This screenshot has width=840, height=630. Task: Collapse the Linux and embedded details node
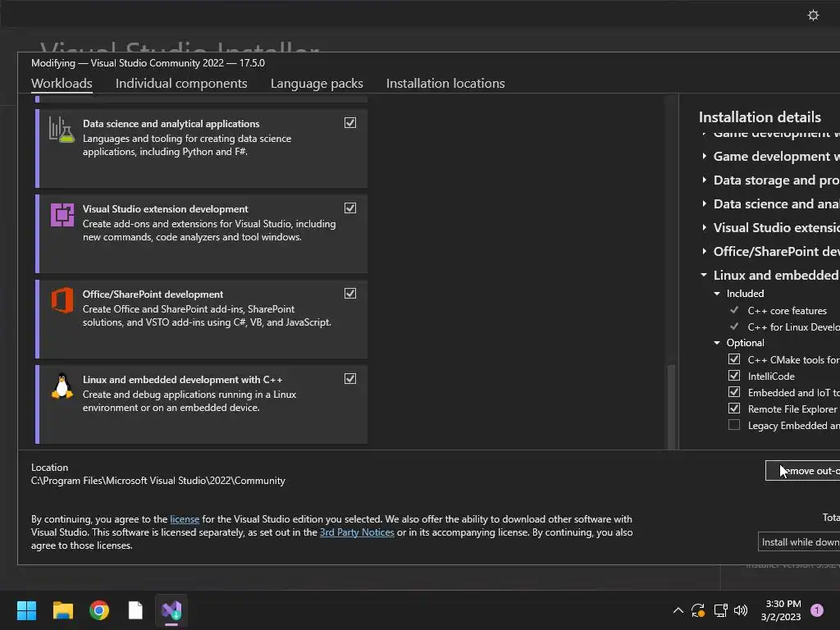click(704, 275)
